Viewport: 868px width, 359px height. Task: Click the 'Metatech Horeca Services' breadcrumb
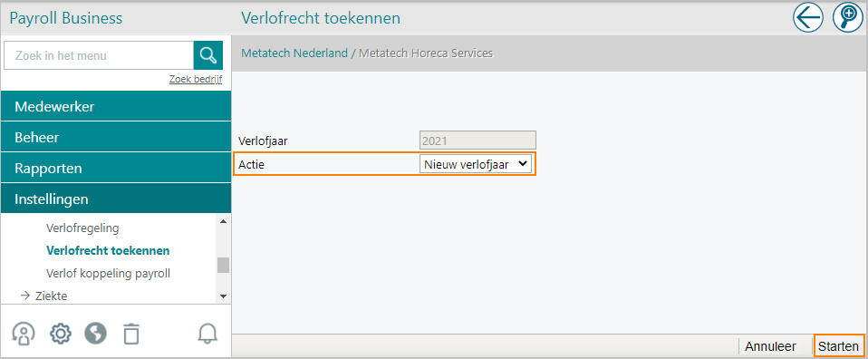pos(426,53)
